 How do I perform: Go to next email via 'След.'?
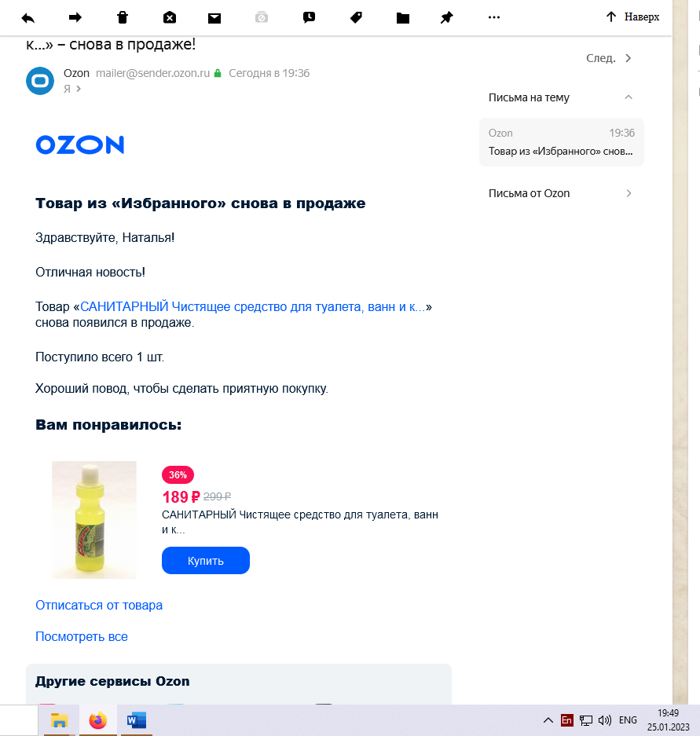pos(608,58)
